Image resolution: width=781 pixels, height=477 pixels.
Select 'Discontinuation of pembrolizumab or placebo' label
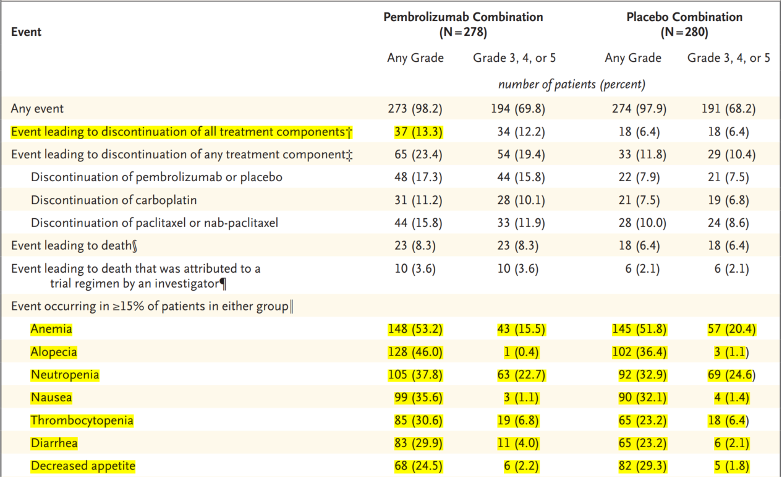pyautogui.click(x=157, y=177)
